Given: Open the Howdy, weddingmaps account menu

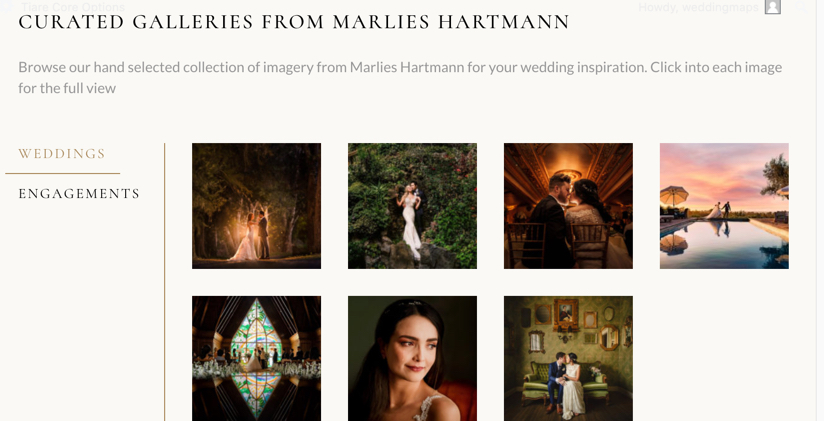Looking at the screenshot, I should [x=698, y=7].
